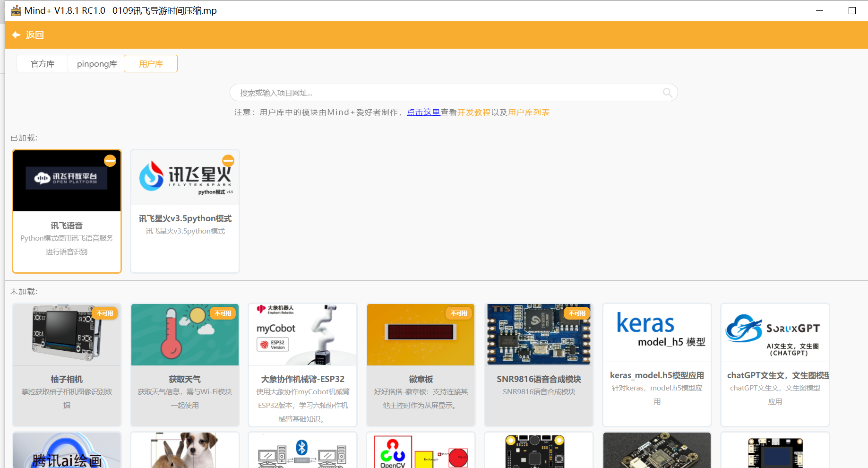This screenshot has height=468, width=868.
Task: Click 不可用 badge on 获取天气 card
Action: [x=223, y=313]
